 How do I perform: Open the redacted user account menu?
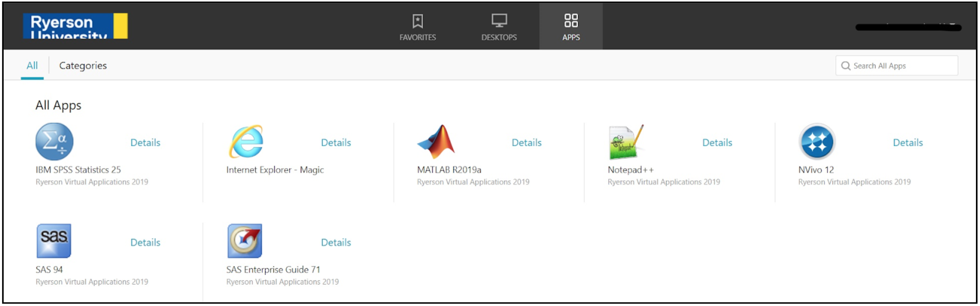point(908,27)
